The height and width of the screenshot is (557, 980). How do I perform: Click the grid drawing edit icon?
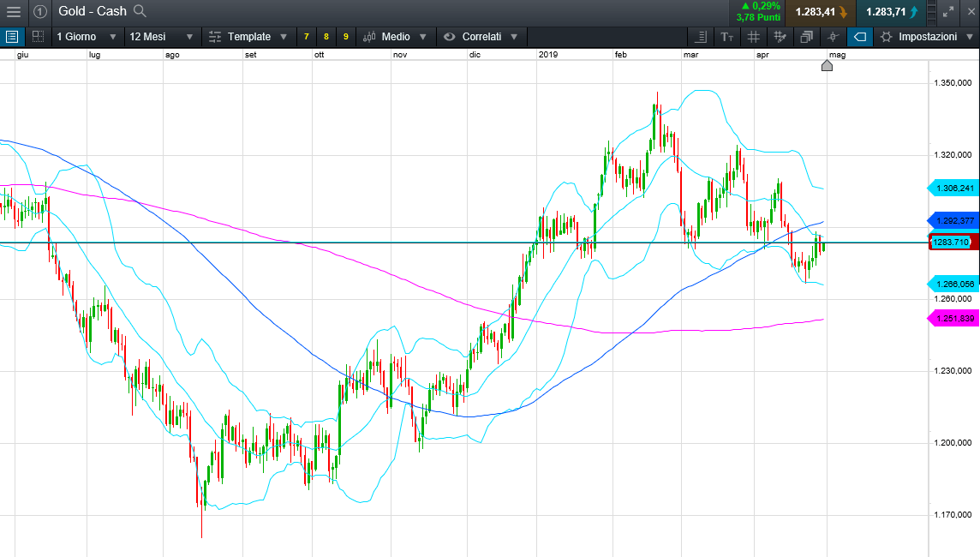780,37
